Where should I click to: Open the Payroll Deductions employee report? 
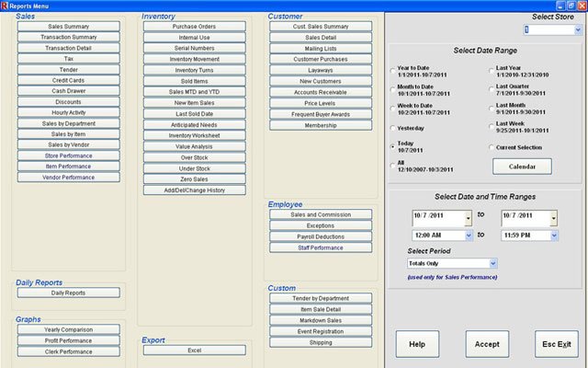[321, 236]
